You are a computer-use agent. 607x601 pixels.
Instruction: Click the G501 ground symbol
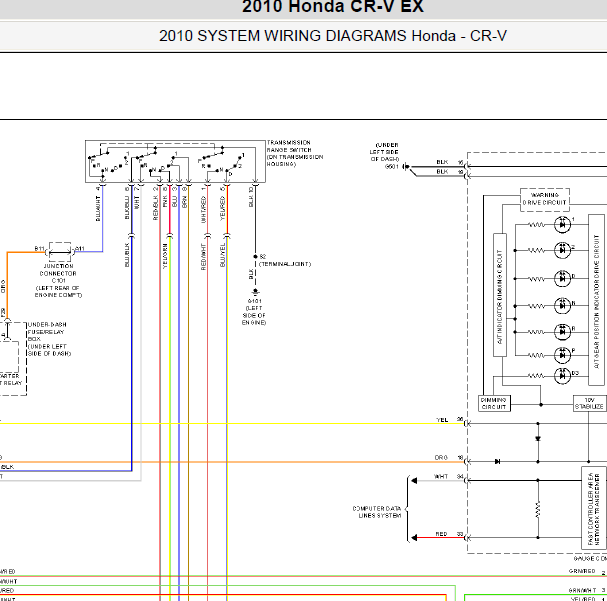point(406,167)
